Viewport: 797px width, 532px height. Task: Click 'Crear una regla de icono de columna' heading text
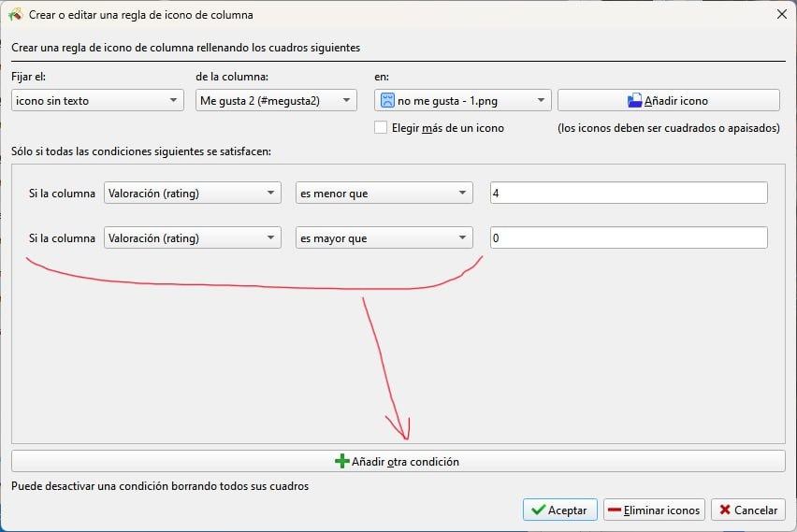pos(185,48)
